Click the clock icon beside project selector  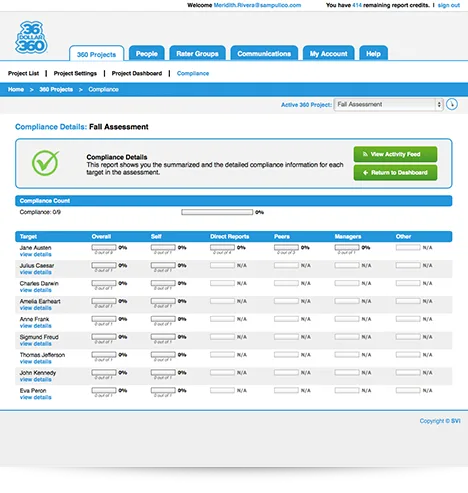pyautogui.click(x=452, y=104)
